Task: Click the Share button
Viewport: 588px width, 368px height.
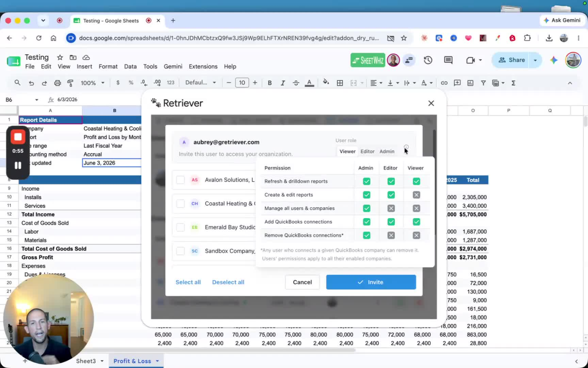Action: coord(511,60)
